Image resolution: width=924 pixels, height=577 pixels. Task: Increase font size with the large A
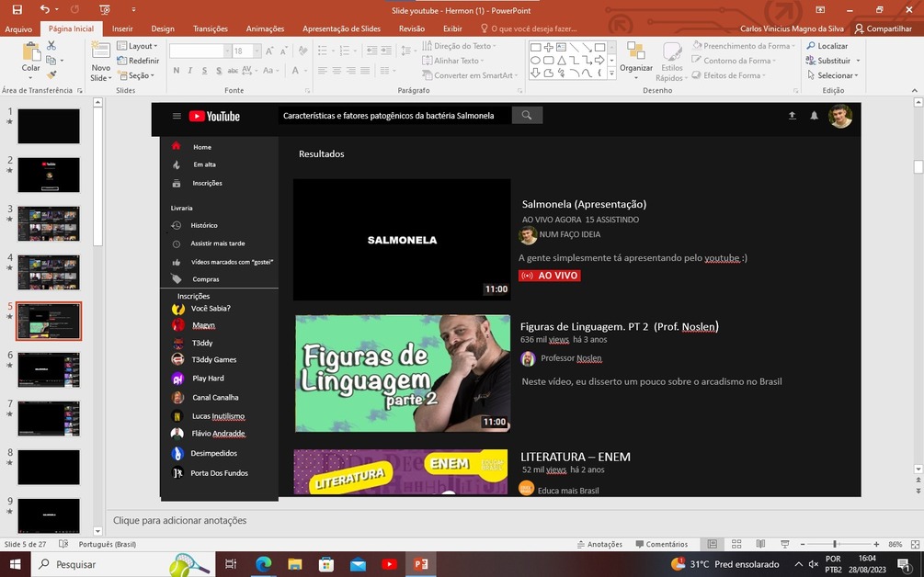(x=268, y=51)
